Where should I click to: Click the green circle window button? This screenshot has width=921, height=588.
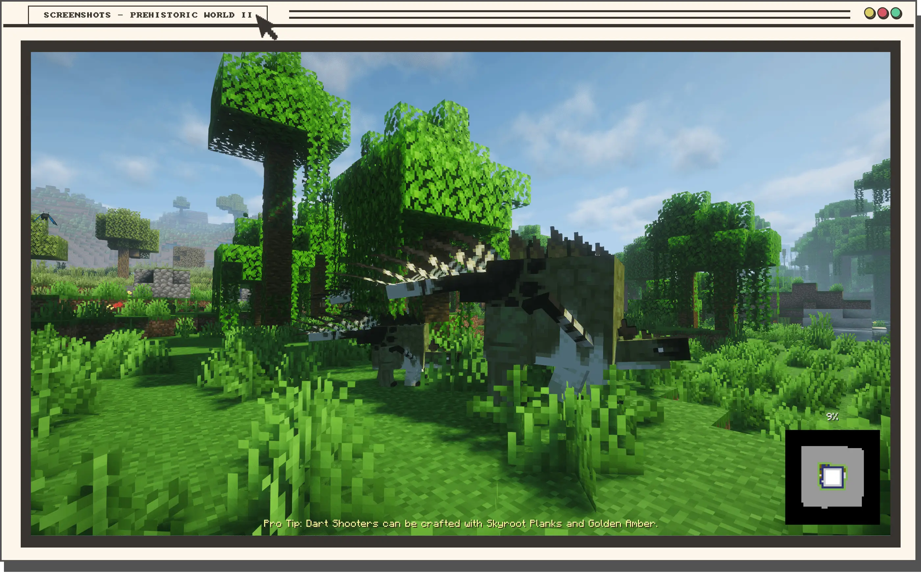coord(896,13)
